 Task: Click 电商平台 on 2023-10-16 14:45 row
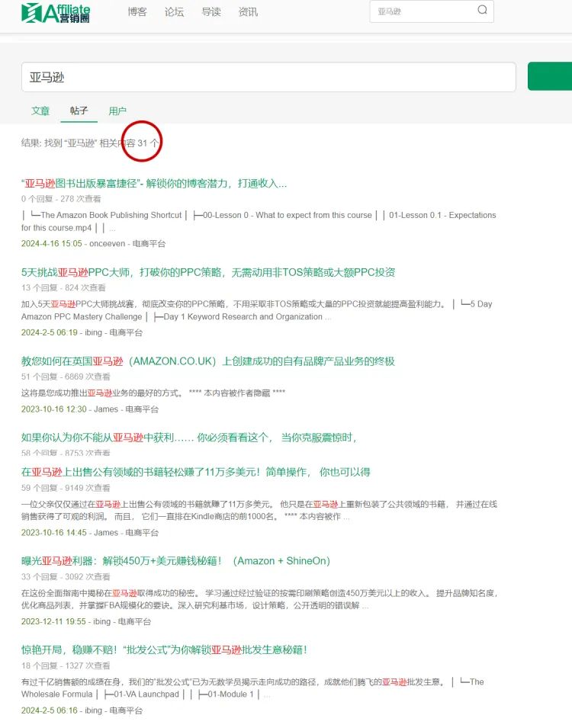coord(142,533)
